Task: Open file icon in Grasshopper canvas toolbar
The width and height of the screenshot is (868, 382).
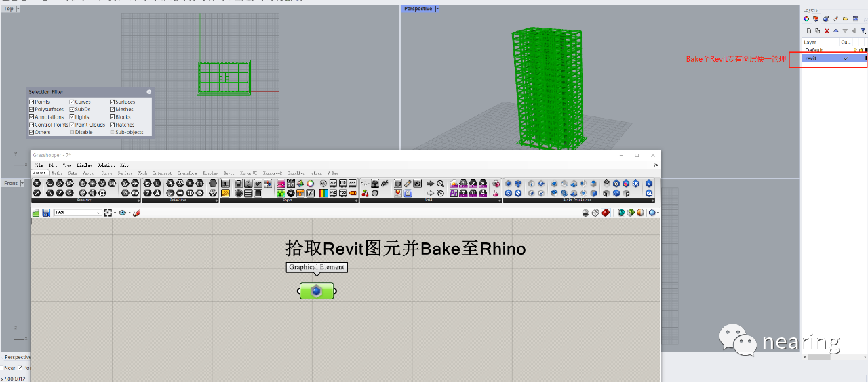Action: click(x=36, y=213)
